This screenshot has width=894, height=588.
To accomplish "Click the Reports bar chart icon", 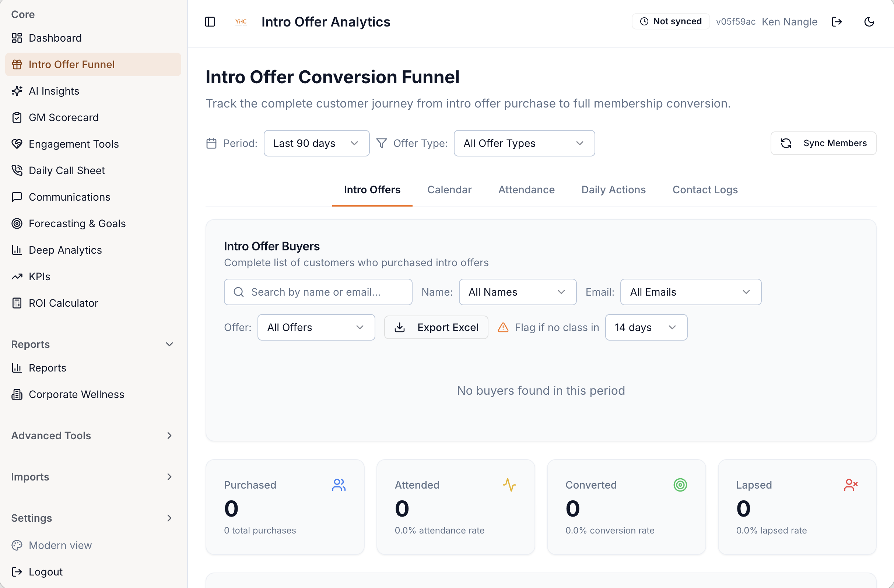I will tap(17, 368).
